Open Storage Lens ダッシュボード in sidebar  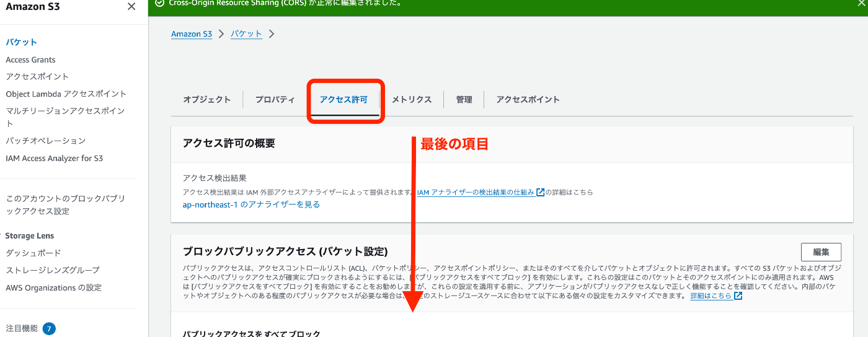pos(33,253)
